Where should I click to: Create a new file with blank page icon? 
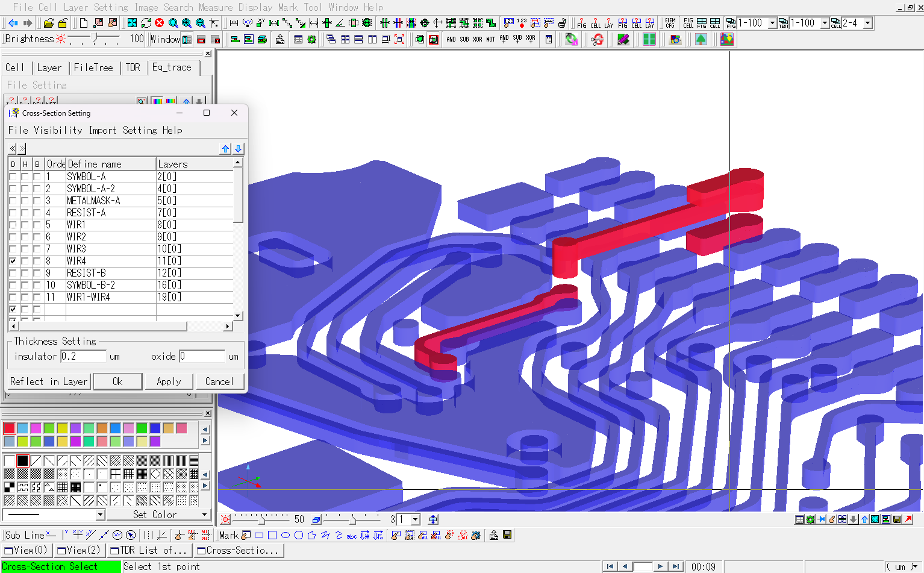click(84, 23)
